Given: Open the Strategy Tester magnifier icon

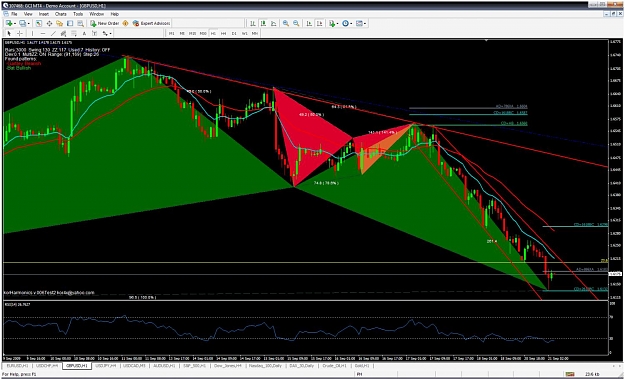Looking at the screenshot, I should 81,23.
